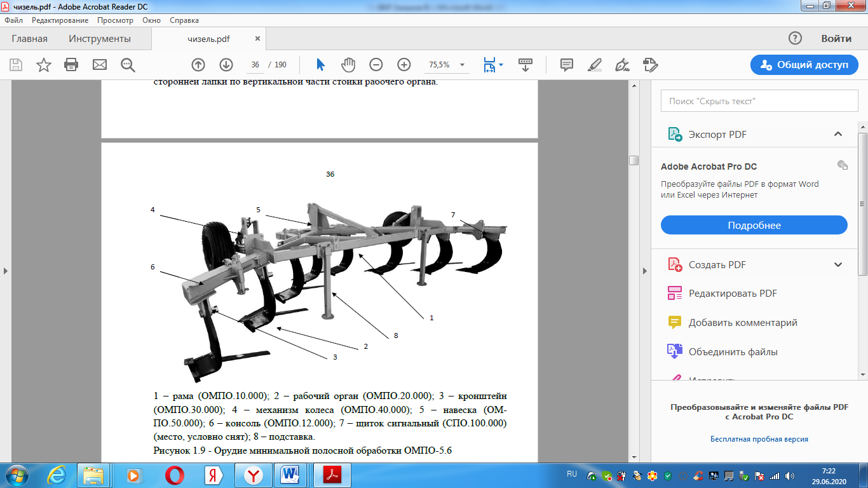This screenshot has width=868, height=488.
Task: Click the Combine files icon
Action: (x=674, y=351)
